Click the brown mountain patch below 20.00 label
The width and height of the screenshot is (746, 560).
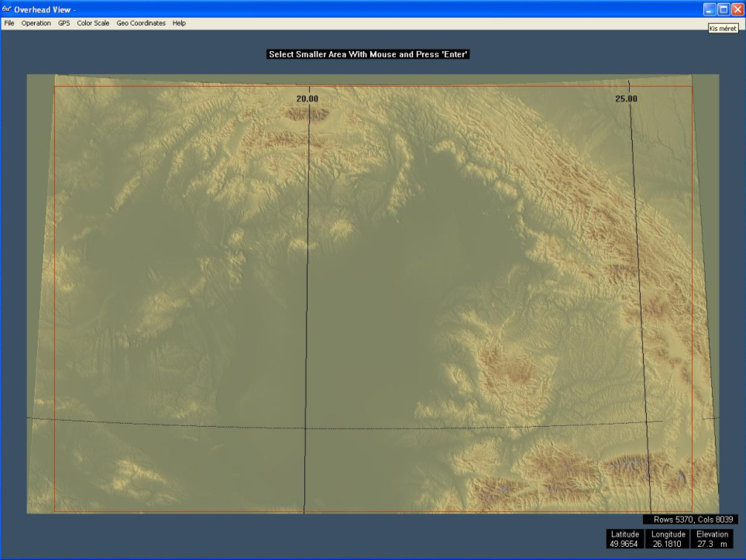pyautogui.click(x=307, y=115)
